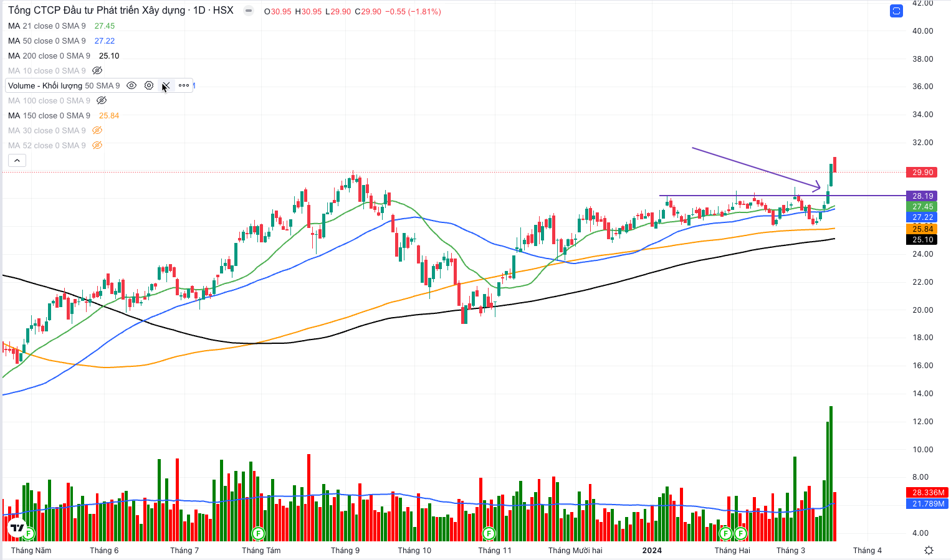951x560 pixels.
Task: Select the MA 52 close legend row
Action: (47, 145)
